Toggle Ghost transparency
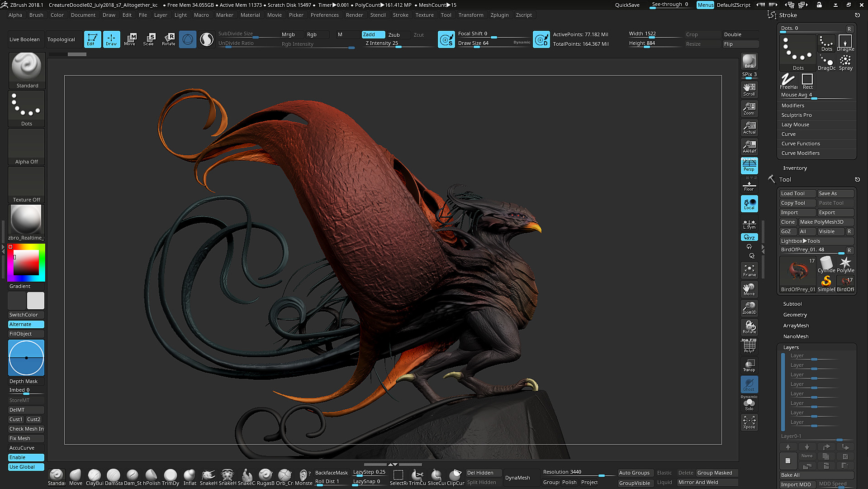Viewport: 868px width, 489px height. [749, 384]
